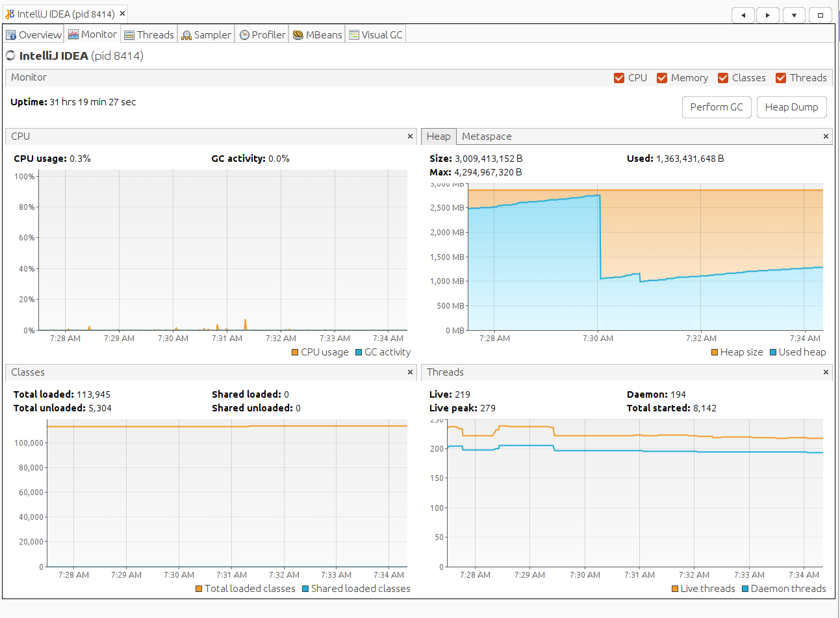840x618 pixels.
Task: Switch to the Overview tab
Action: pyautogui.click(x=34, y=35)
